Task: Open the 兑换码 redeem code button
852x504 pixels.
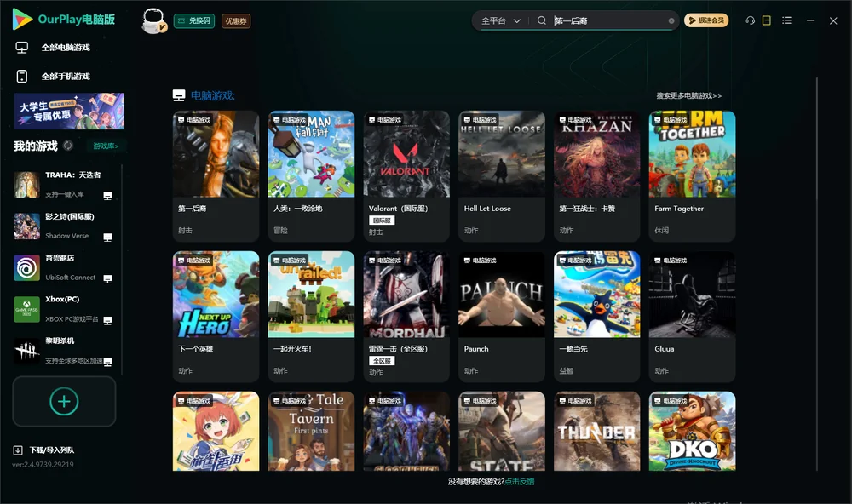Action: tap(194, 21)
